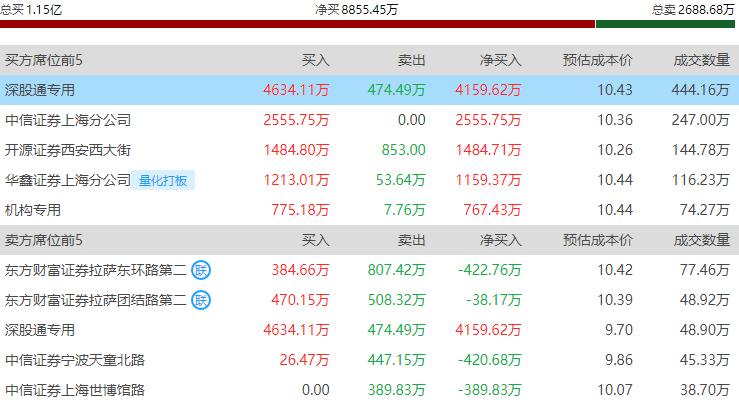Click 389.83万 sell value

[396, 390]
